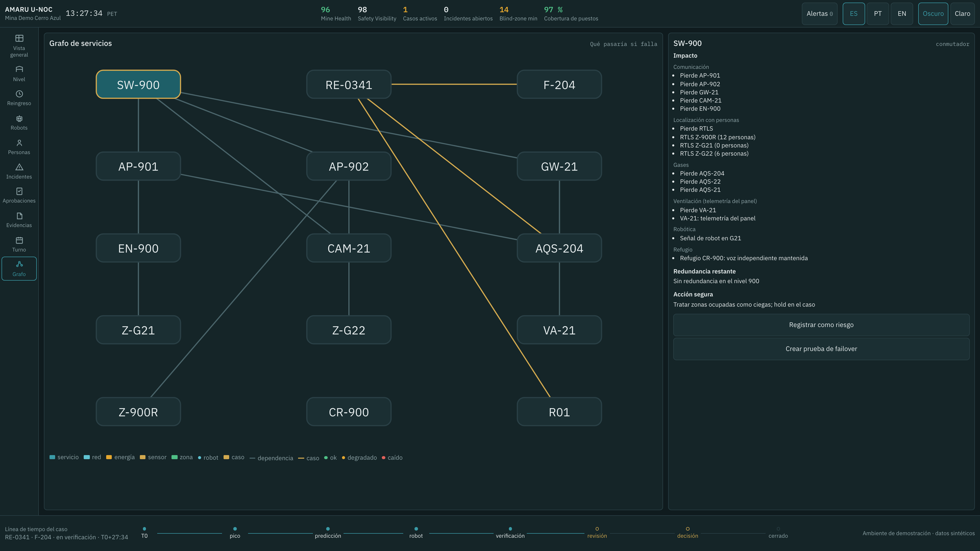The width and height of the screenshot is (980, 551).
Task: Select the SW-900 graph node
Action: (138, 84)
